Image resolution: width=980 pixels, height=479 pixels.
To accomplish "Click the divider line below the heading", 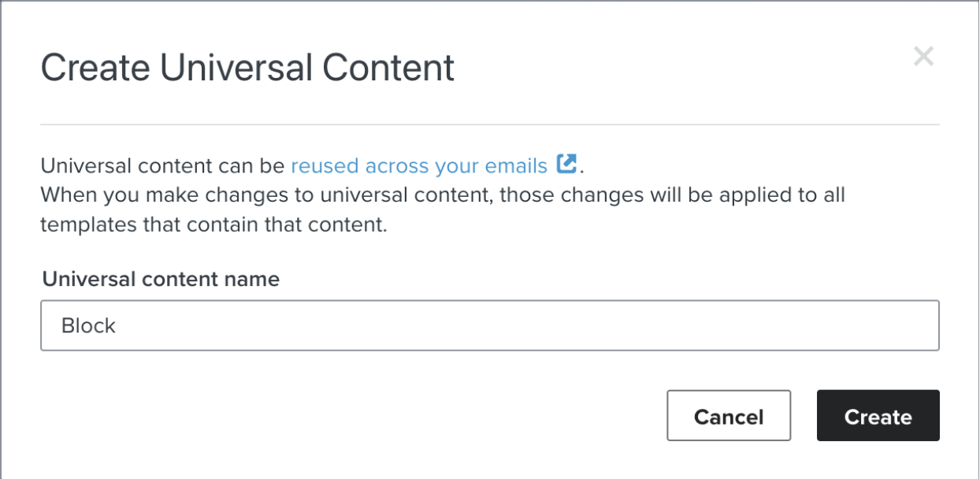I will coord(488,124).
